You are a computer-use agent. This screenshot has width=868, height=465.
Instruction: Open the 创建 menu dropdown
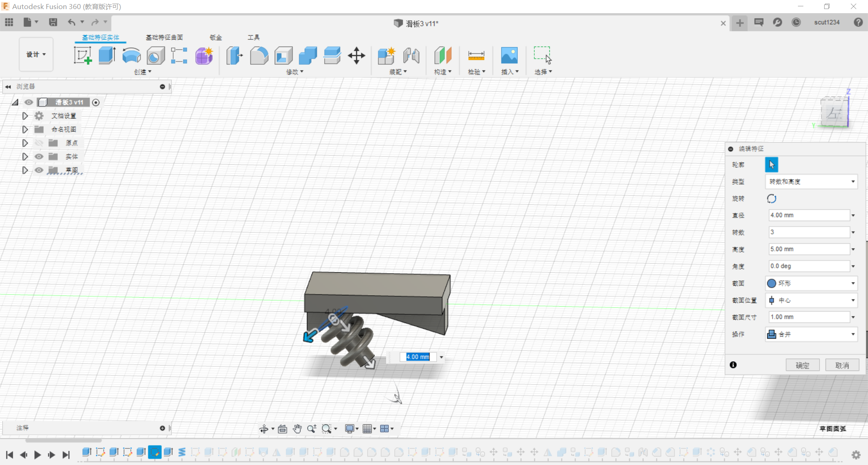coord(143,72)
